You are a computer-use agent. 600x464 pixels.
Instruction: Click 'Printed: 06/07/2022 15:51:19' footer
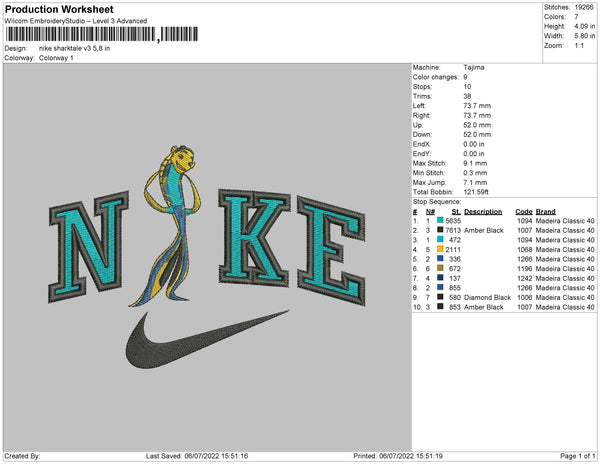398,456
